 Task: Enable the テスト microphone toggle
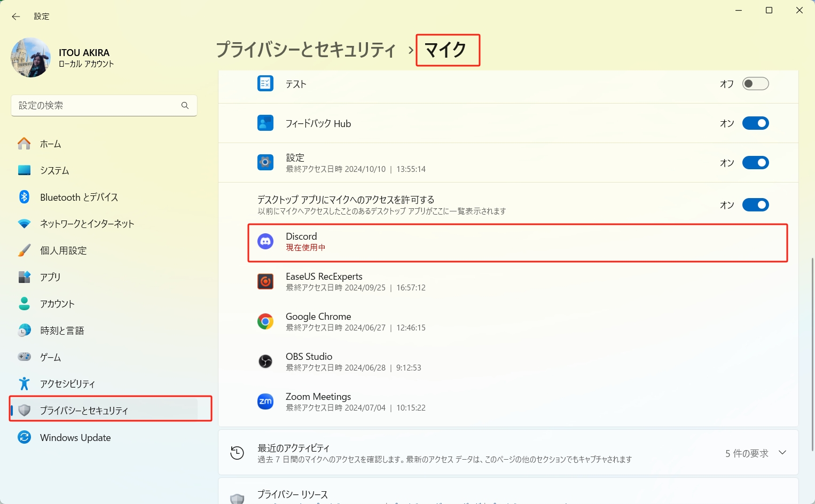coord(755,83)
